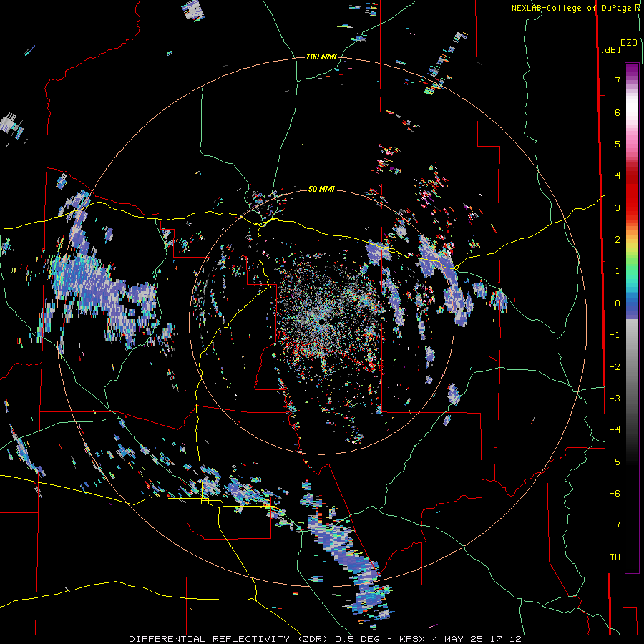Click the radar site center dot
Viewport: 644px width, 644px height.
pyautogui.click(x=321, y=321)
